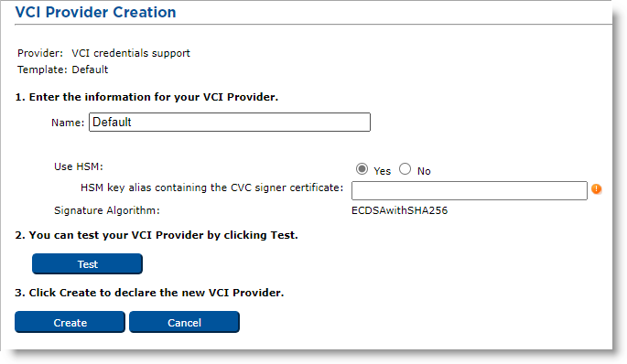Click the step 2 test your VCI Provider heading

click(x=157, y=235)
